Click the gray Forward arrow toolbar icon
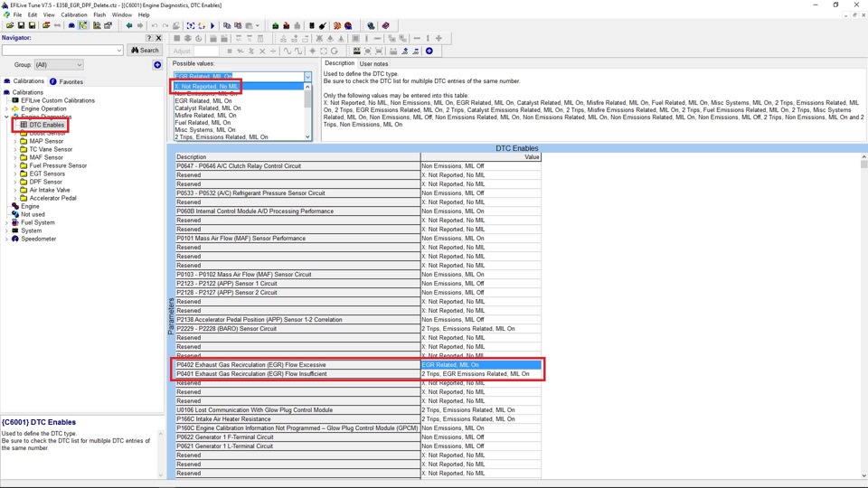868x488 pixels. [x=140, y=25]
